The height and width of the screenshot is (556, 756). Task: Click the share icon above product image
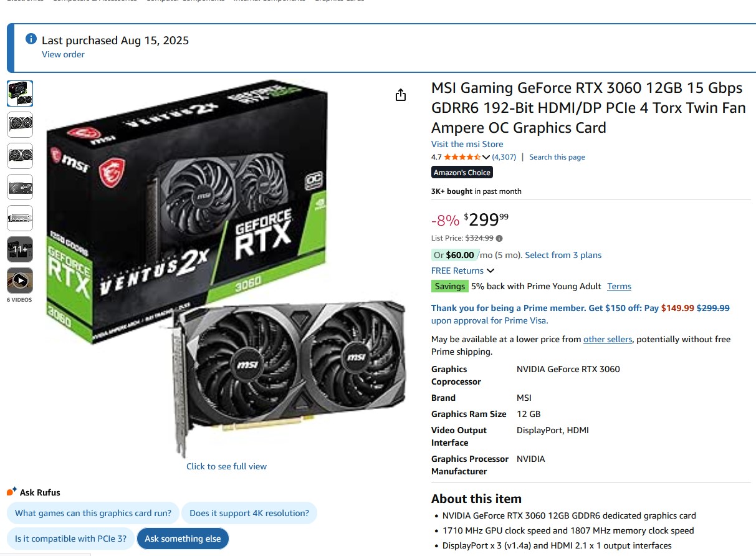pyautogui.click(x=401, y=95)
